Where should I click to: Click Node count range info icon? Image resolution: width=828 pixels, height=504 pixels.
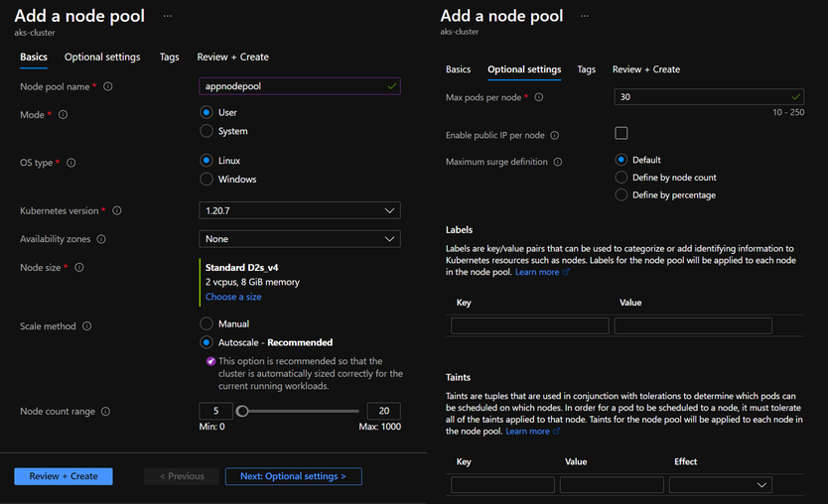(105, 411)
